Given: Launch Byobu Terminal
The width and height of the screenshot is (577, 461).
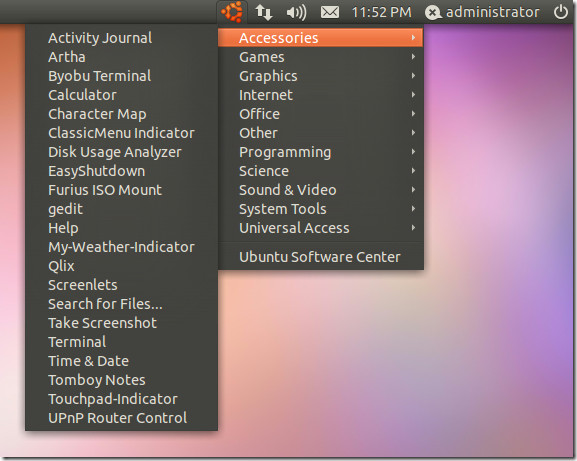Looking at the screenshot, I should [121, 76].
